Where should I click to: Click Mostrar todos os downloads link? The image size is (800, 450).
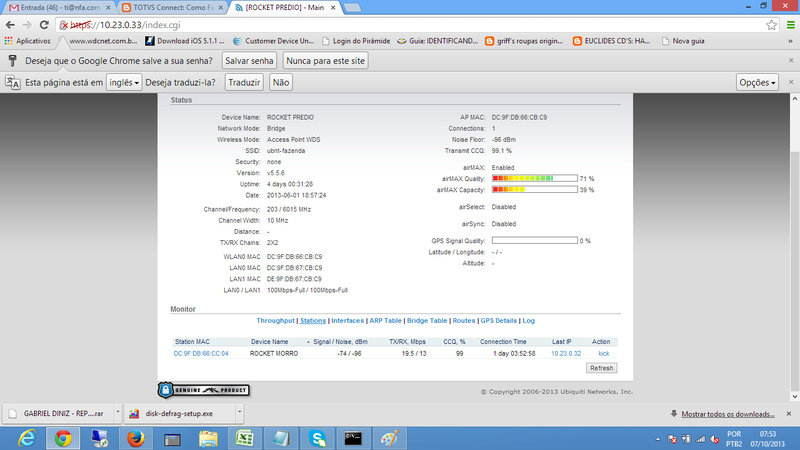click(728, 414)
